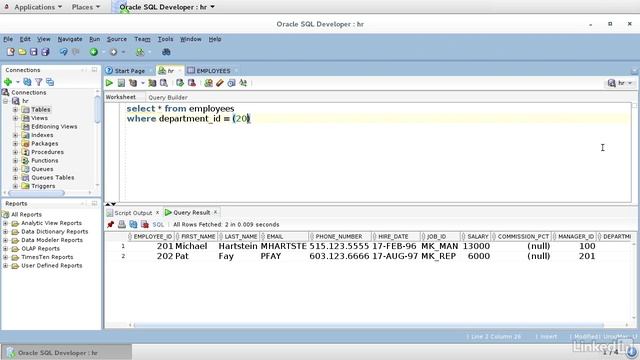Click the Schema Browser icon in Connections
This screenshot has width=640, height=360.
(50, 82)
